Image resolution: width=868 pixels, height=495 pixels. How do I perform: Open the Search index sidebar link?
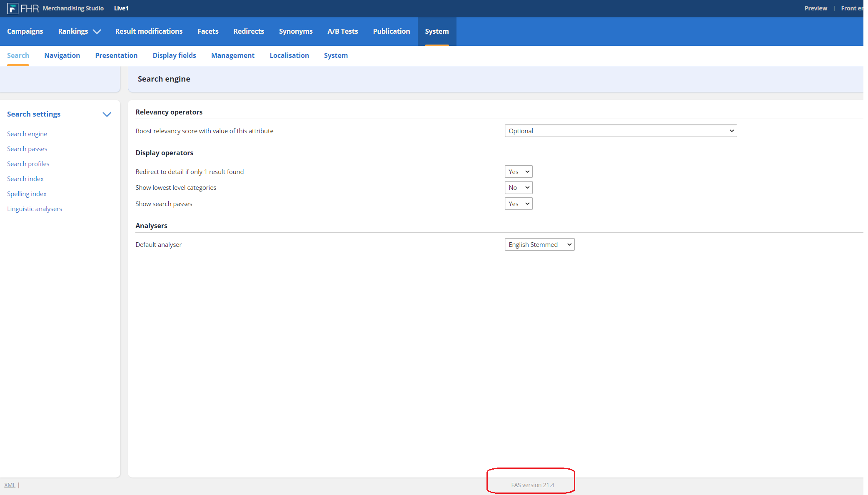click(25, 179)
